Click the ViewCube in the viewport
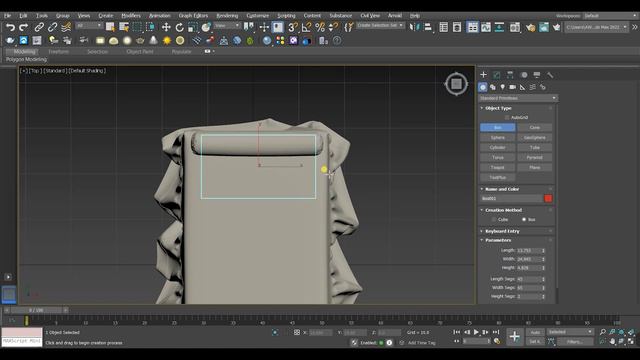 click(456, 84)
